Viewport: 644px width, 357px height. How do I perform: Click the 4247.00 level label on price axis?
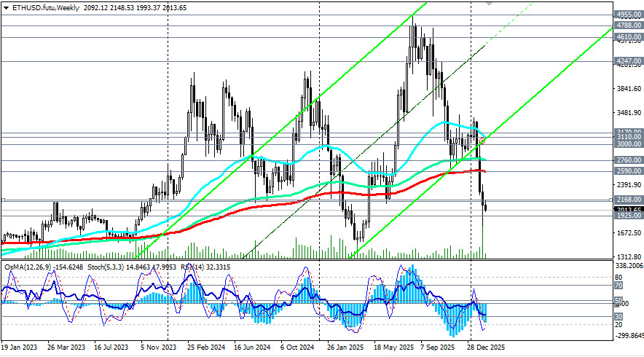627,62
